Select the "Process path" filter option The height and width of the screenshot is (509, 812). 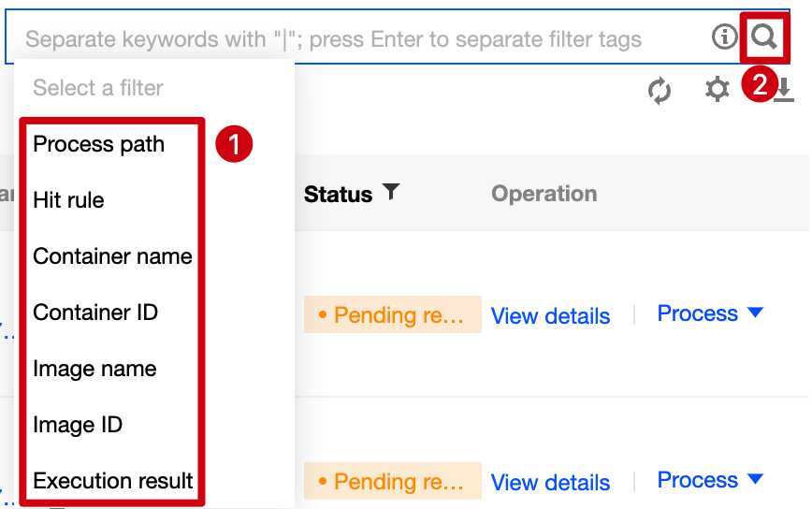pyautogui.click(x=99, y=144)
